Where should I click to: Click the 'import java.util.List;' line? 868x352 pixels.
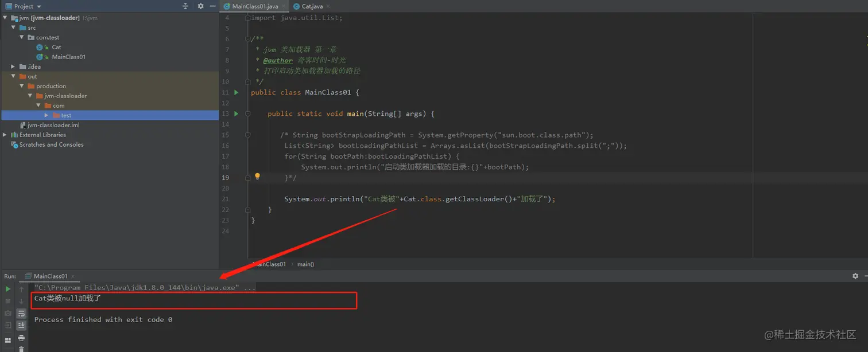[x=297, y=18]
